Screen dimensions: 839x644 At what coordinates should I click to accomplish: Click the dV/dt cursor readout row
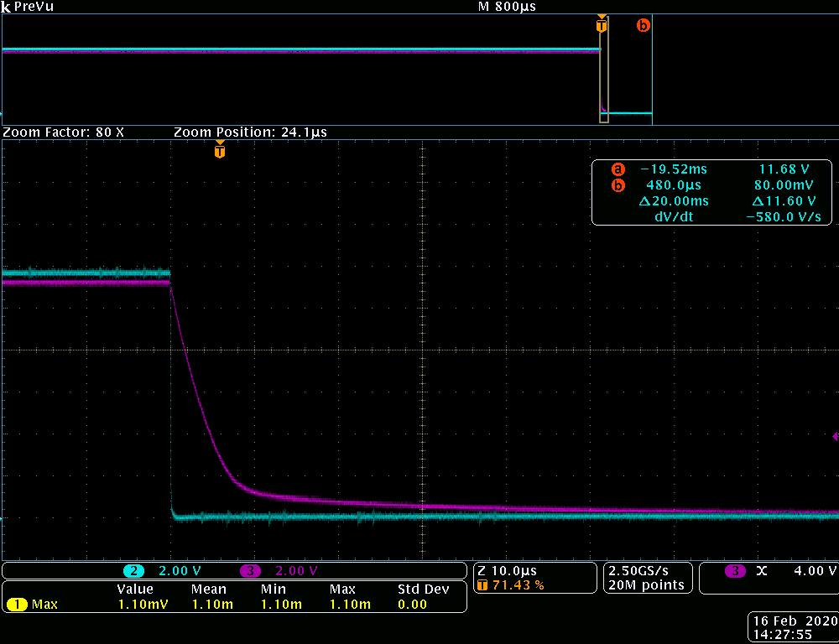(x=711, y=217)
